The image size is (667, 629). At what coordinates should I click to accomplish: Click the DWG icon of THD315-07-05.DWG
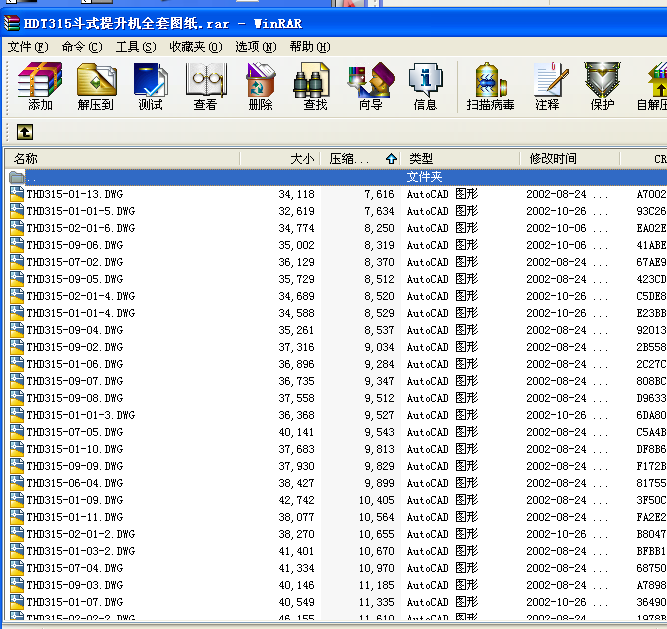pyautogui.click(x=17, y=432)
